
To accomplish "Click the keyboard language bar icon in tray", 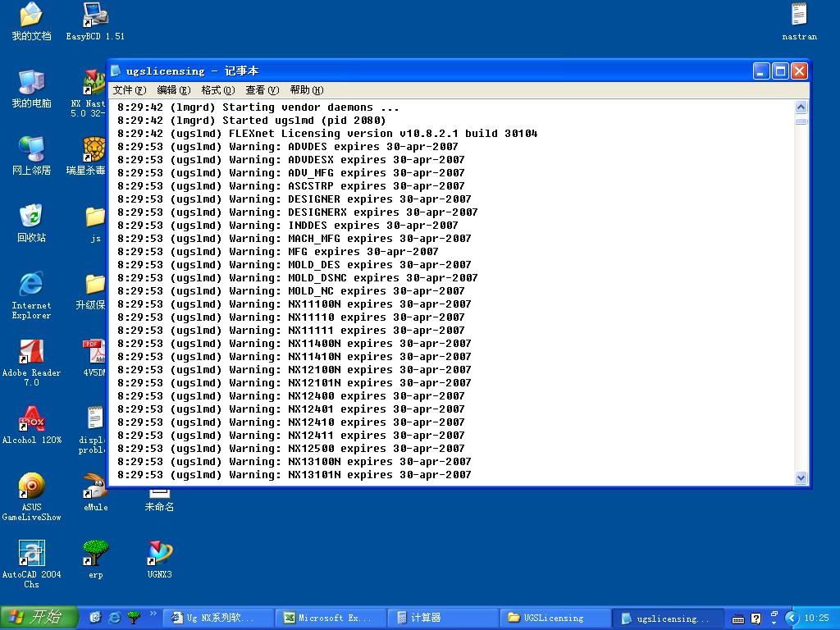I will [x=737, y=619].
